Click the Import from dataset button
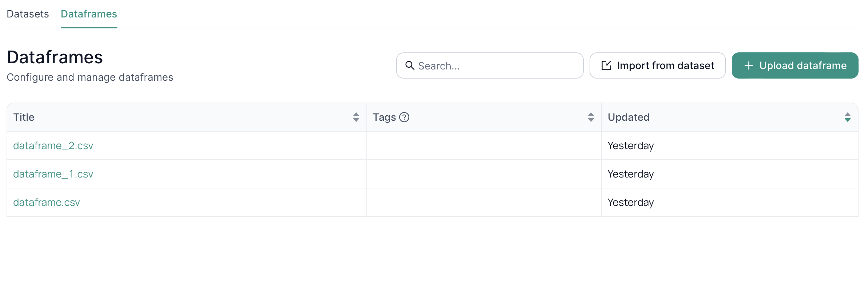The height and width of the screenshot is (291, 868). (x=657, y=65)
